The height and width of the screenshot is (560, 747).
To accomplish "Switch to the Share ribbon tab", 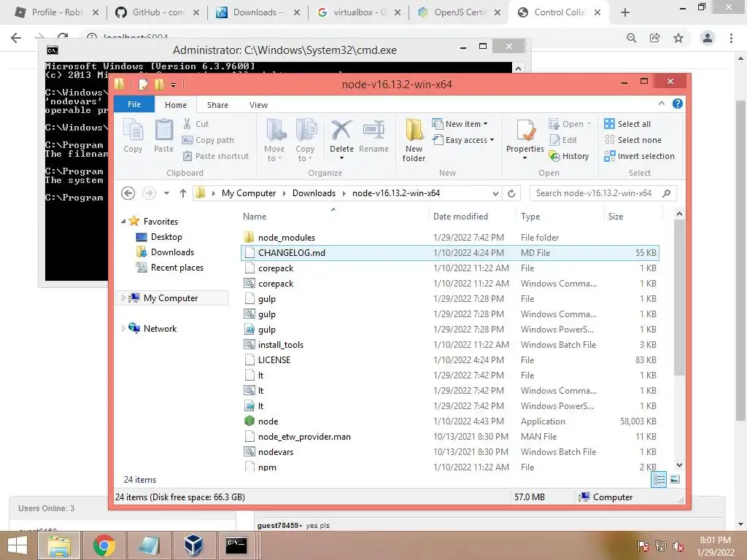I will pyautogui.click(x=217, y=105).
